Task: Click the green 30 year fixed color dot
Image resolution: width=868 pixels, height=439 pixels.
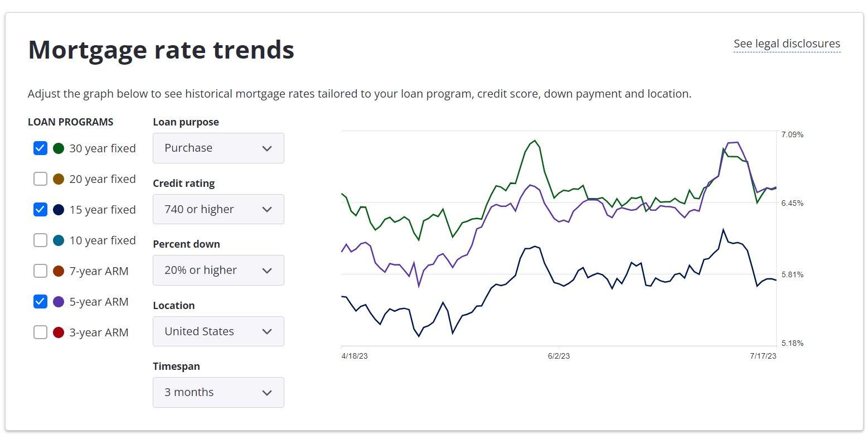Action: click(x=59, y=148)
